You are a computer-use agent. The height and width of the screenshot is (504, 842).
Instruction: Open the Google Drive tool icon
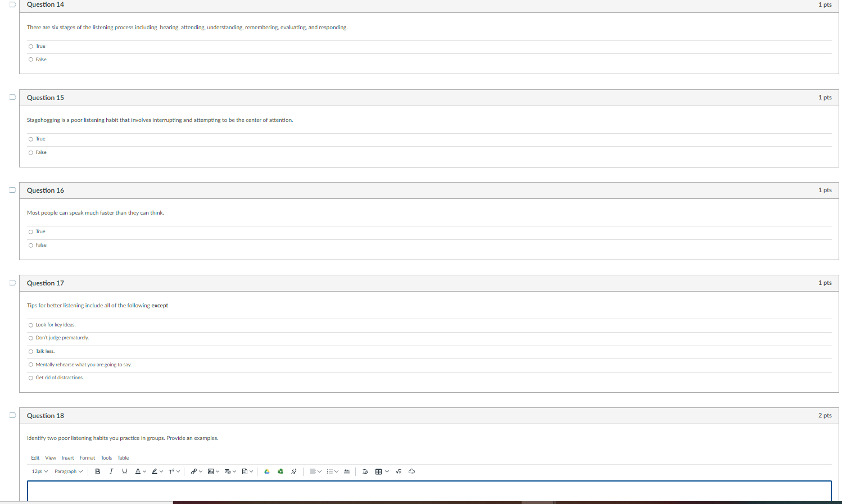[x=267, y=471]
